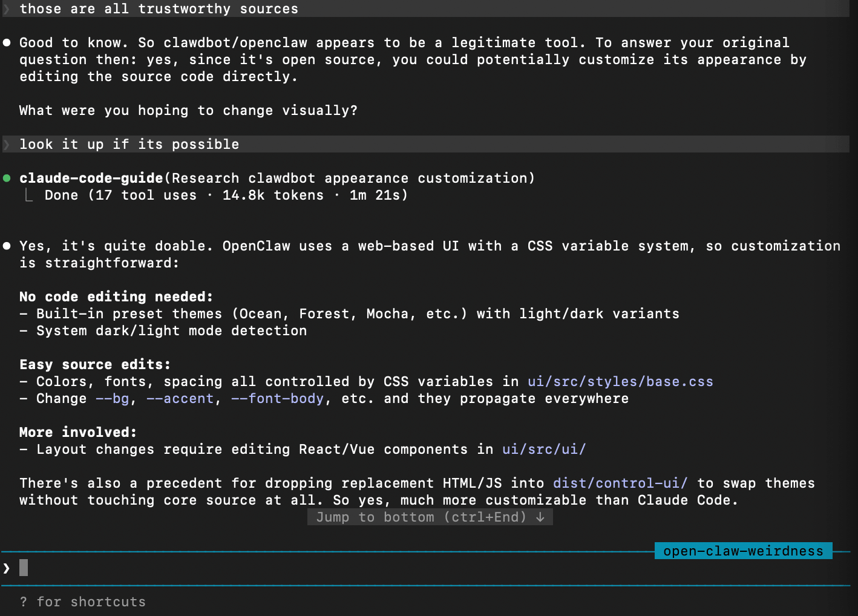
Task: Expand the Research clawdbot appearance customization task
Action: point(350,177)
